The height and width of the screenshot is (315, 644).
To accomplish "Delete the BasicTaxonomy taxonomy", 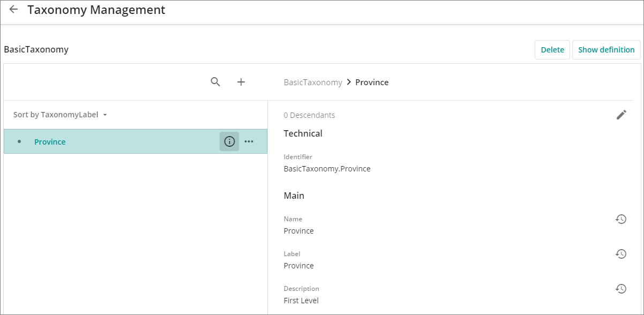I will (x=552, y=50).
